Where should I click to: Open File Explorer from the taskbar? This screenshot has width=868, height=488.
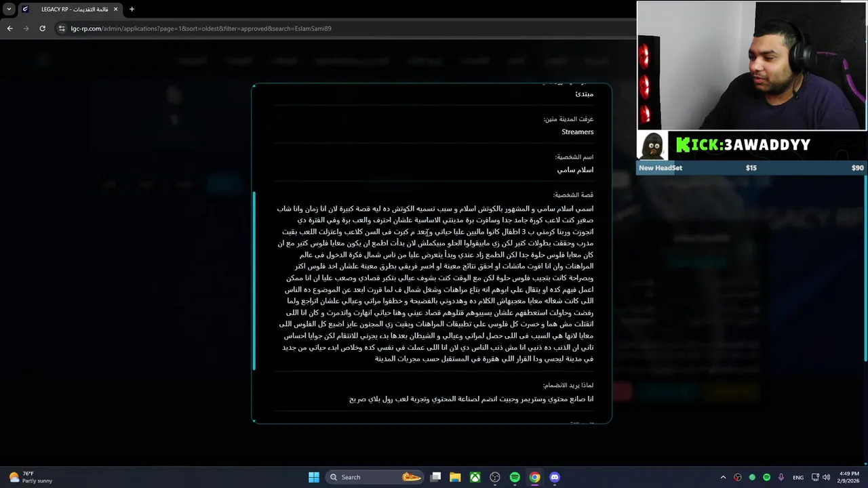[456, 477]
